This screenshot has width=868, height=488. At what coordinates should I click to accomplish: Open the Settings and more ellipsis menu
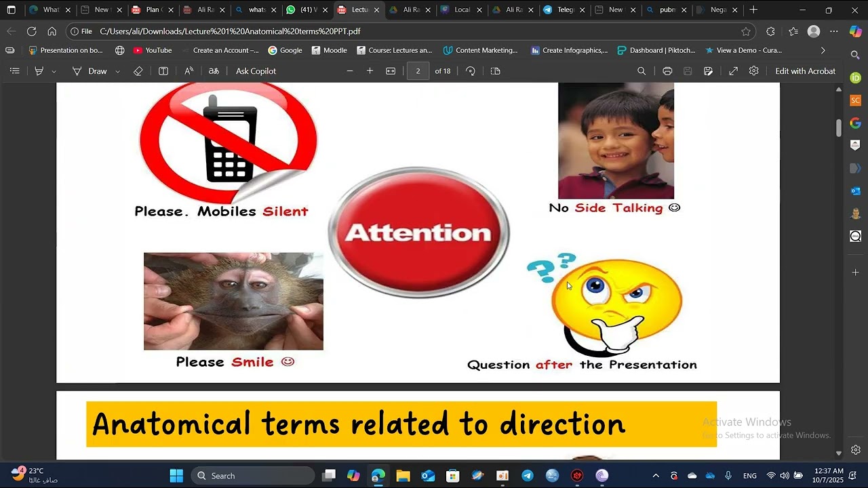(x=834, y=31)
